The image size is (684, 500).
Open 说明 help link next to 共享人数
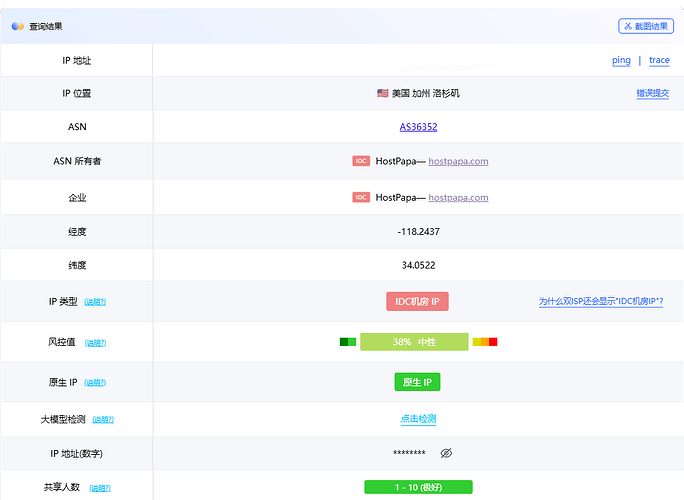100,488
